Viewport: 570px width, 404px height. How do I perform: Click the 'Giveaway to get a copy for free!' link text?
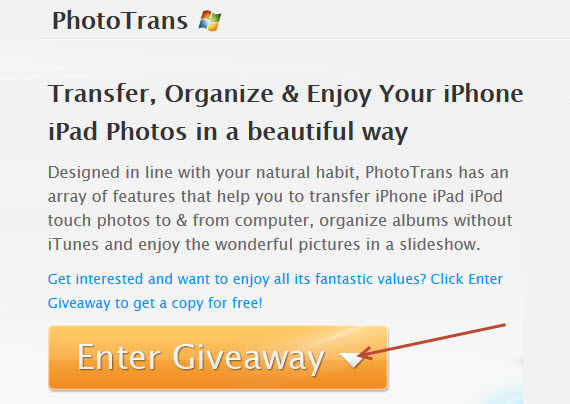(x=155, y=303)
